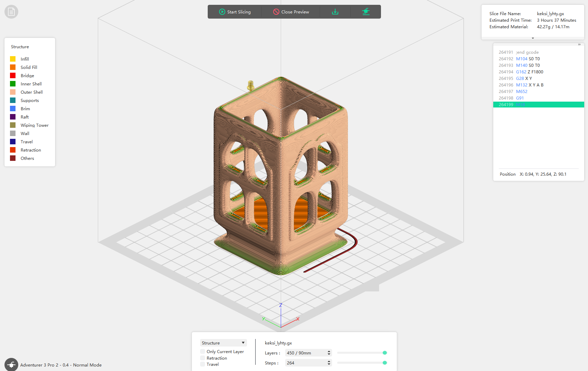Screen dimensions: 588x371
Task: Click the Start Slicing button label
Action: pos(239,12)
